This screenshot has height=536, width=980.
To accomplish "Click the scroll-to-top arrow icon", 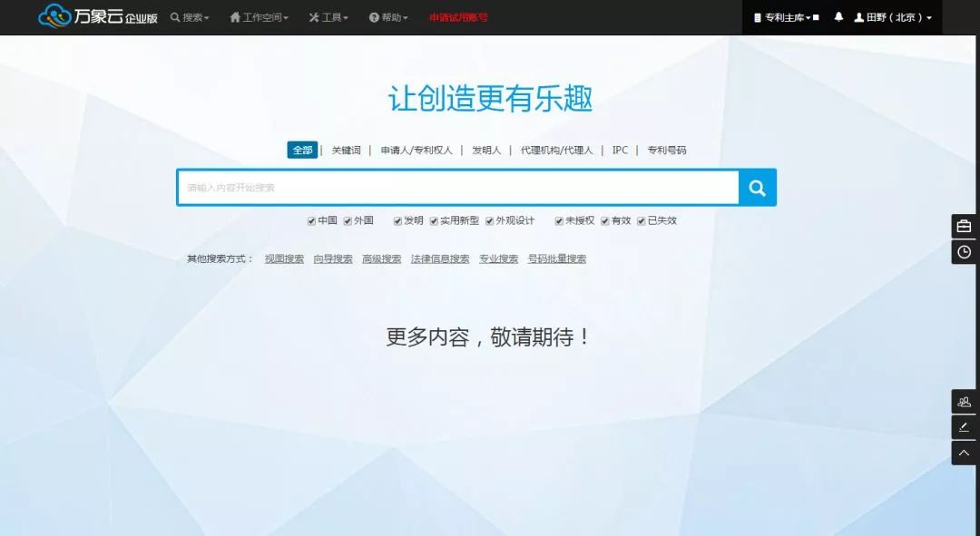I will [x=964, y=453].
